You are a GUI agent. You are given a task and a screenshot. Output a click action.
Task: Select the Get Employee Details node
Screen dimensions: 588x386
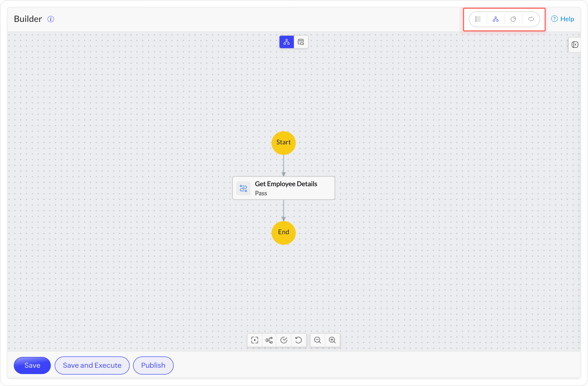coord(283,188)
